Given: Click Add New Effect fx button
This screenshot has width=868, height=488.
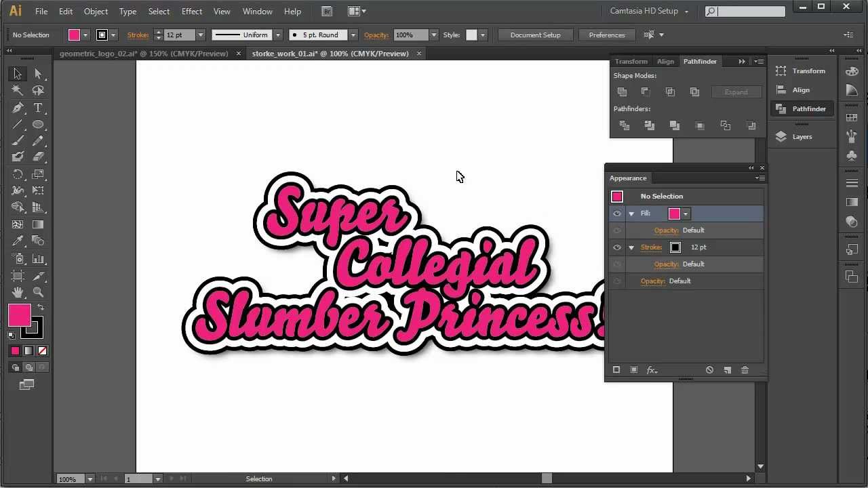Looking at the screenshot, I should (x=652, y=370).
